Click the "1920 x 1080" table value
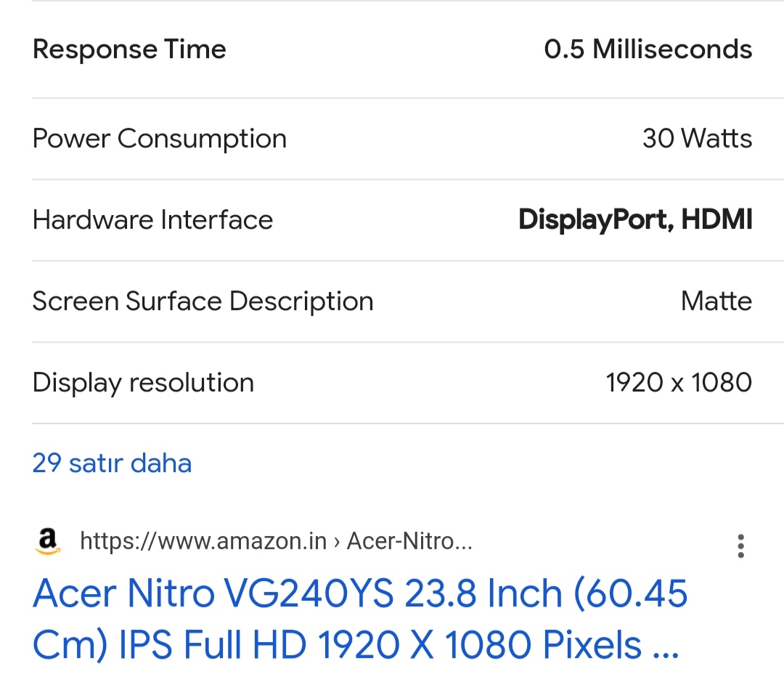Viewport: 784px width, 682px height. tap(679, 383)
